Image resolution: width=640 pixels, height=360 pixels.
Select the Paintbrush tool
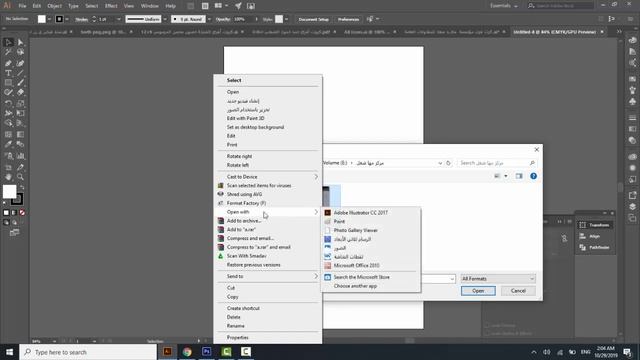coord(20,83)
